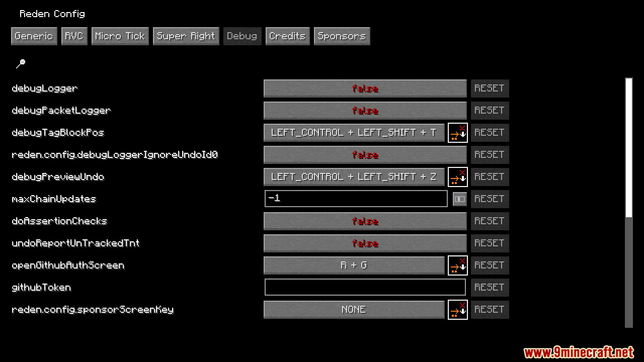The height and width of the screenshot is (362, 644).
Task: Open the Super Right config tab
Action: point(186,36)
